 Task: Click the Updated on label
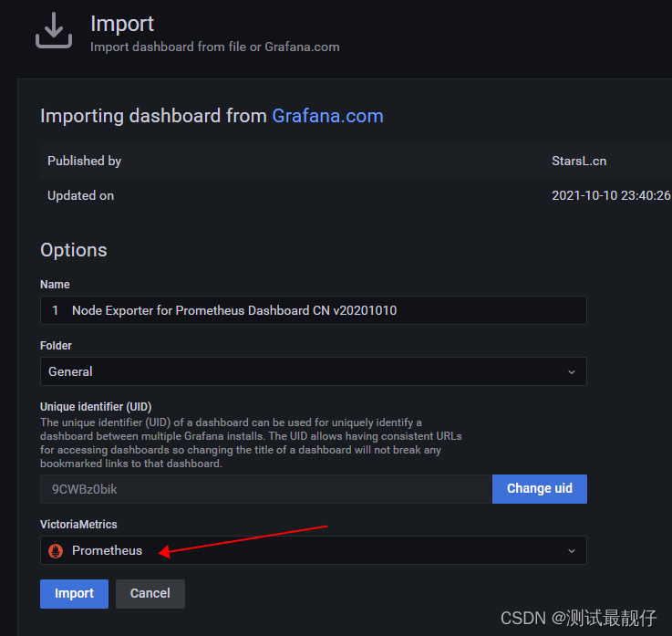pyautogui.click(x=80, y=195)
